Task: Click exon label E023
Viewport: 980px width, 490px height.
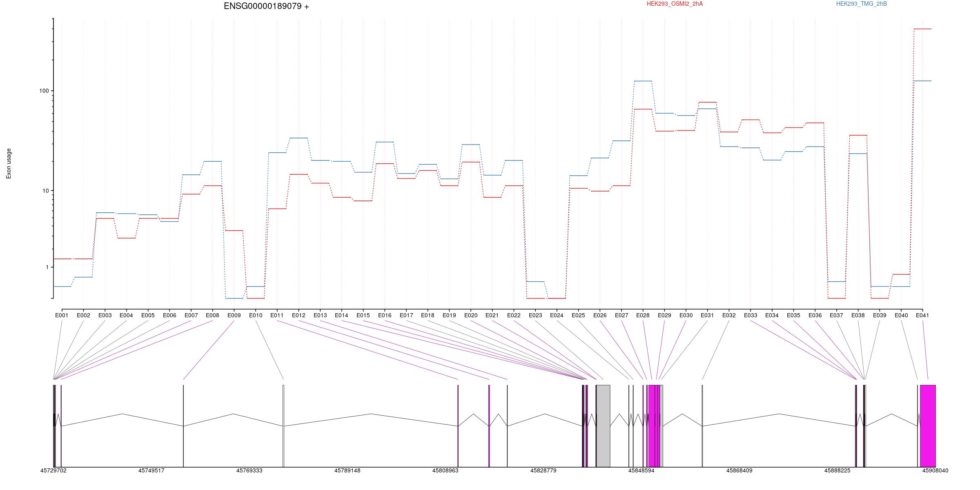Action: (x=535, y=315)
